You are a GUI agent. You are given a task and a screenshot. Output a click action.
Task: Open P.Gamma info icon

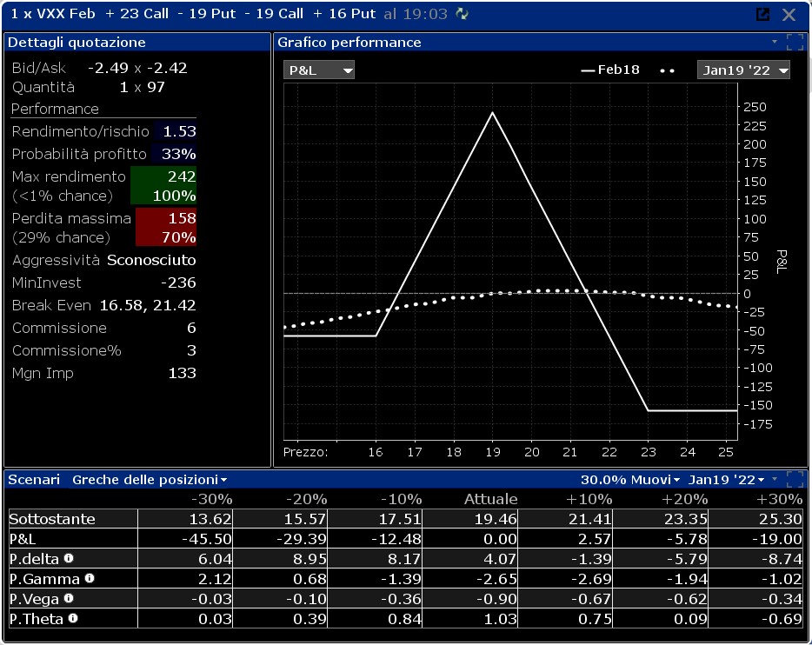(89, 578)
